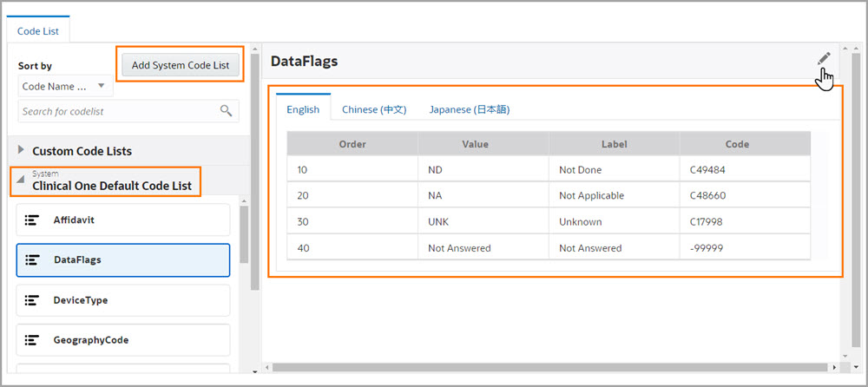Click the GeographyCode list icon

[x=32, y=340]
